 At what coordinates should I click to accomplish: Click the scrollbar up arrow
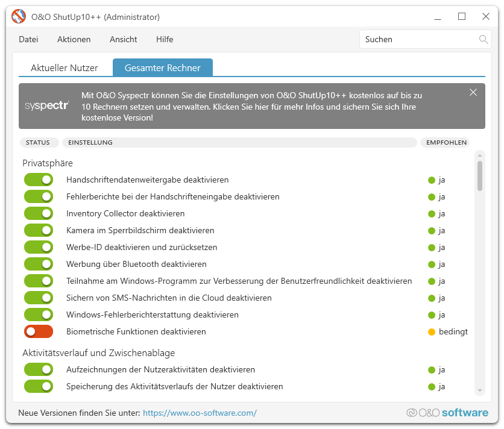click(x=479, y=155)
